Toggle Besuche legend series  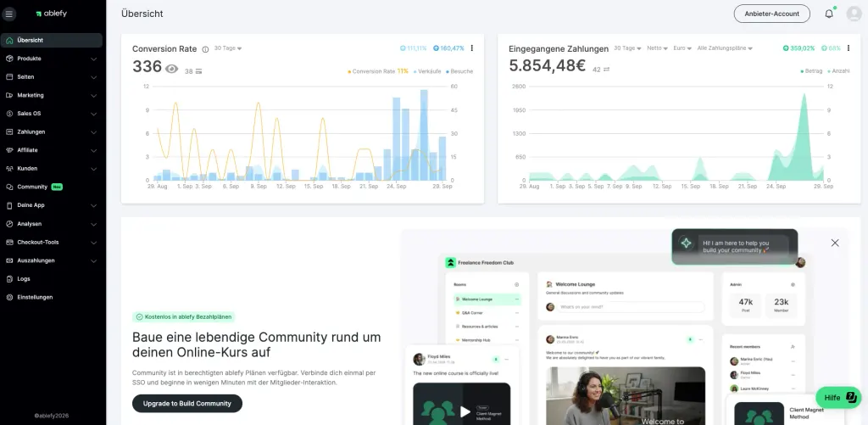(459, 71)
